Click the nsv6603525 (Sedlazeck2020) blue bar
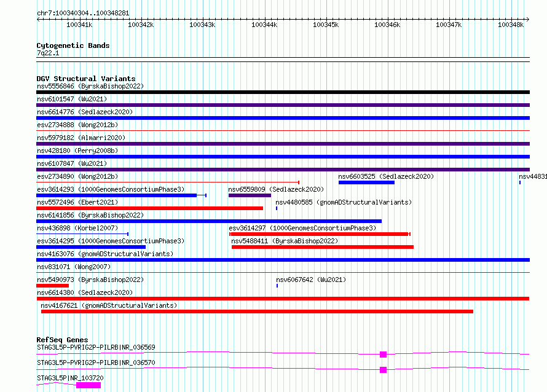 (366, 182)
